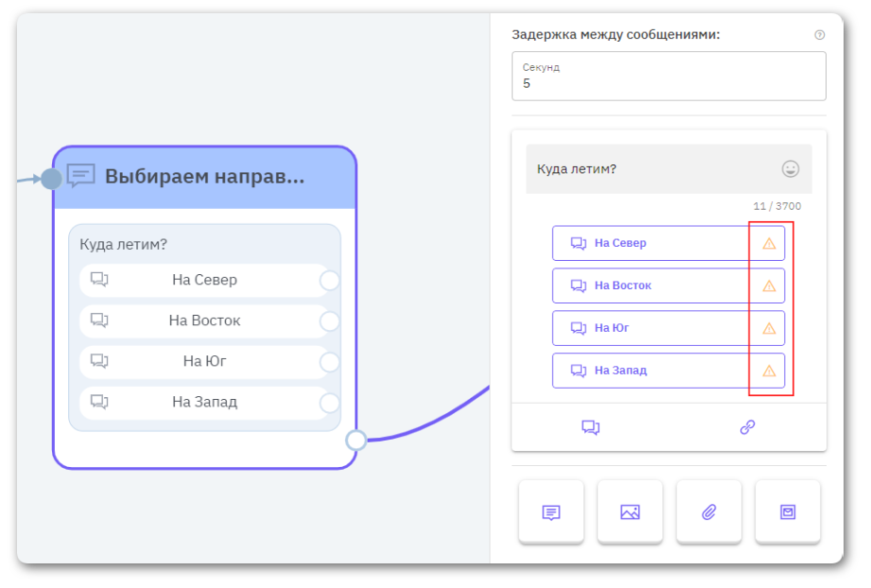Click the warning icon on the На Север button
Viewport: 871px width, 588px height.
[x=769, y=243]
